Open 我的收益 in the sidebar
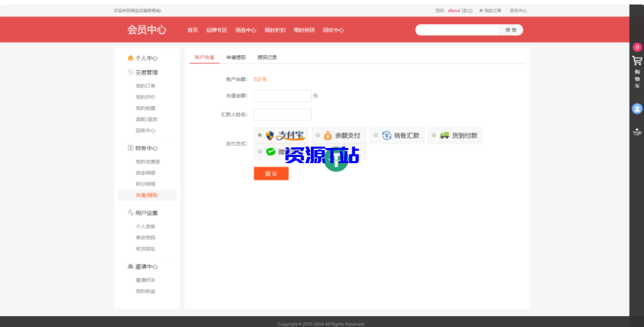 [145, 291]
